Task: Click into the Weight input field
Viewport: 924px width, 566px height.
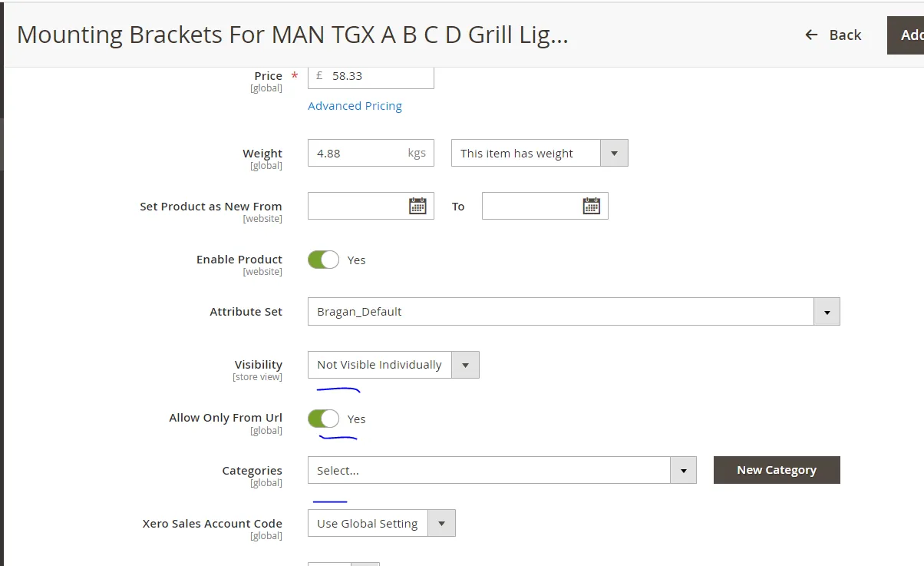Action: pyautogui.click(x=371, y=153)
